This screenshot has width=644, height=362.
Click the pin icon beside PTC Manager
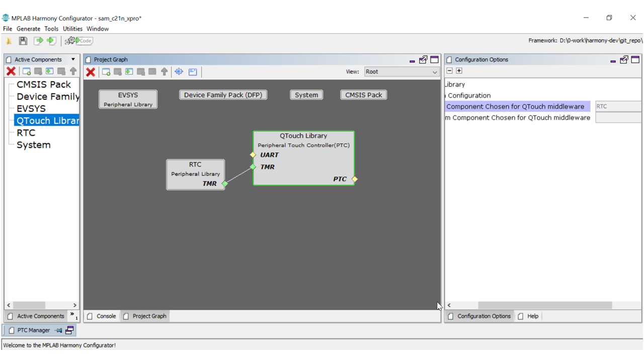(x=59, y=330)
